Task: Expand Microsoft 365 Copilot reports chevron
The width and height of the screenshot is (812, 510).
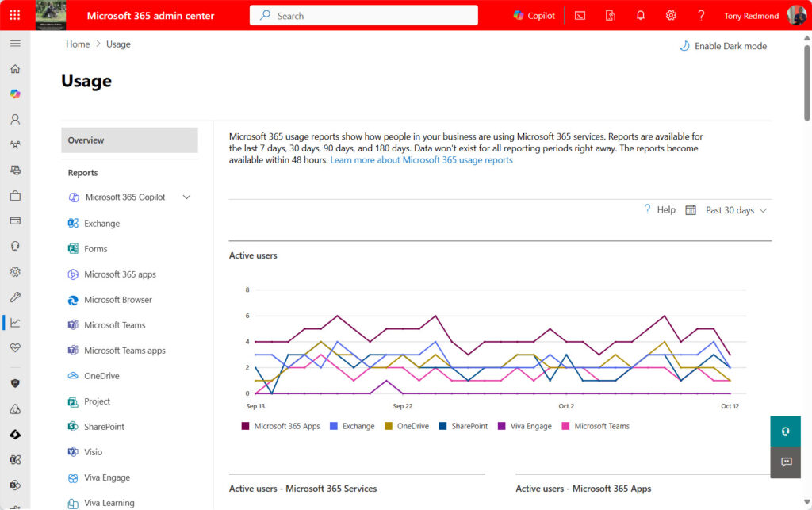Action: [x=187, y=197]
